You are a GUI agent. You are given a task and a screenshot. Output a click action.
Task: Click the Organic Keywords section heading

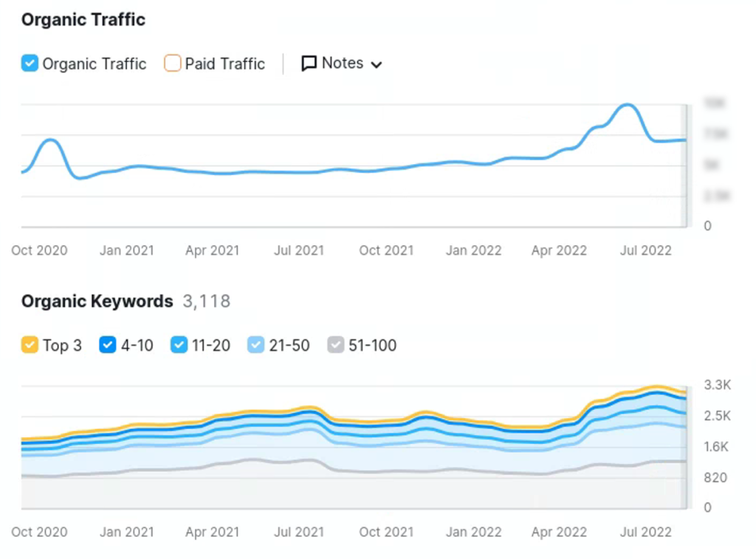(x=97, y=301)
